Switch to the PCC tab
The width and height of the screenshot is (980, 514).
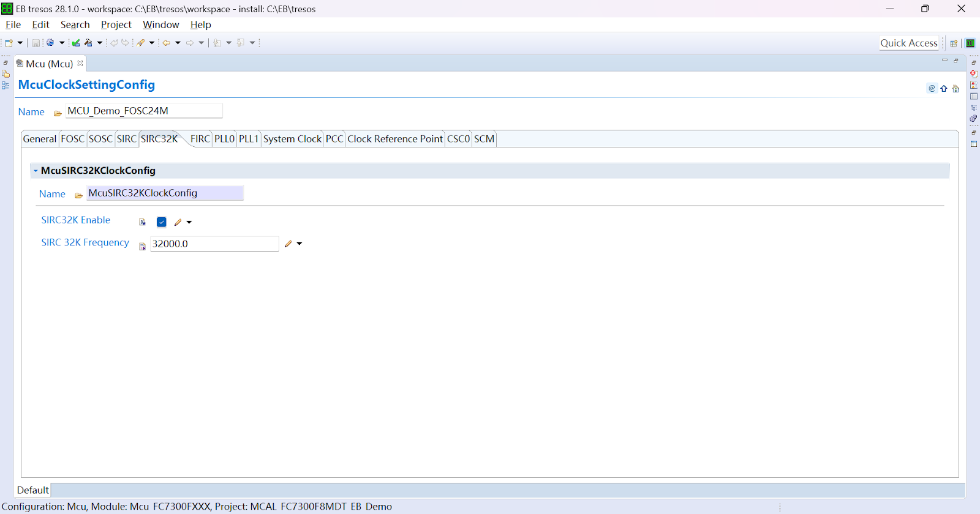tap(334, 139)
